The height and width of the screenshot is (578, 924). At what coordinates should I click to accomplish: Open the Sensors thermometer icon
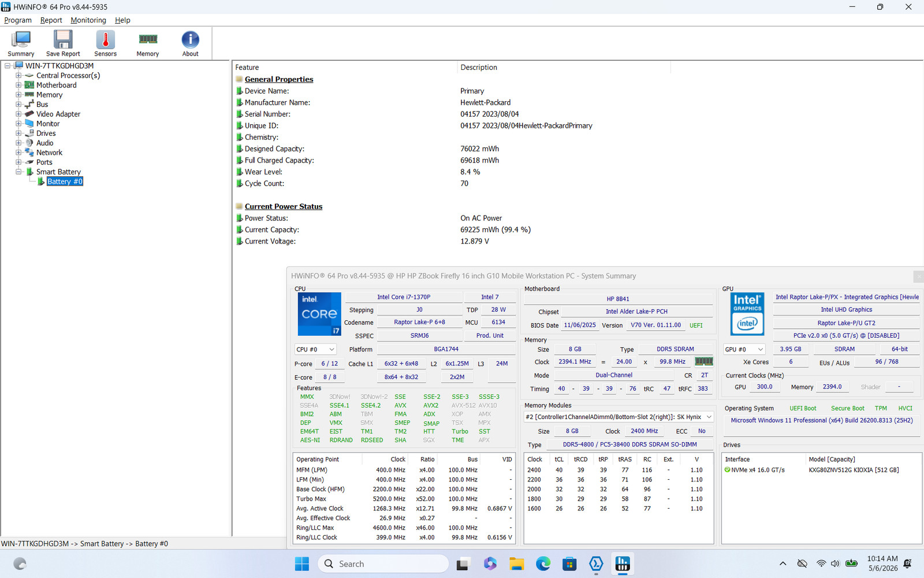[x=105, y=43]
